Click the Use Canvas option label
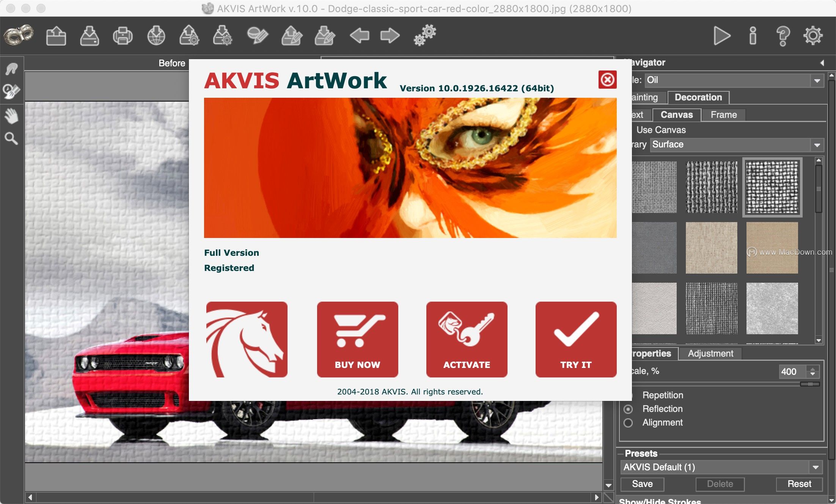This screenshot has width=836, height=504. point(661,130)
